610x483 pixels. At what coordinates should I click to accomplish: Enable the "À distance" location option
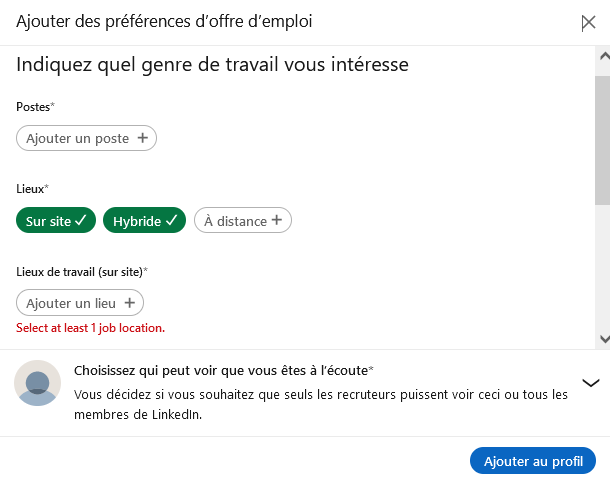coord(242,221)
